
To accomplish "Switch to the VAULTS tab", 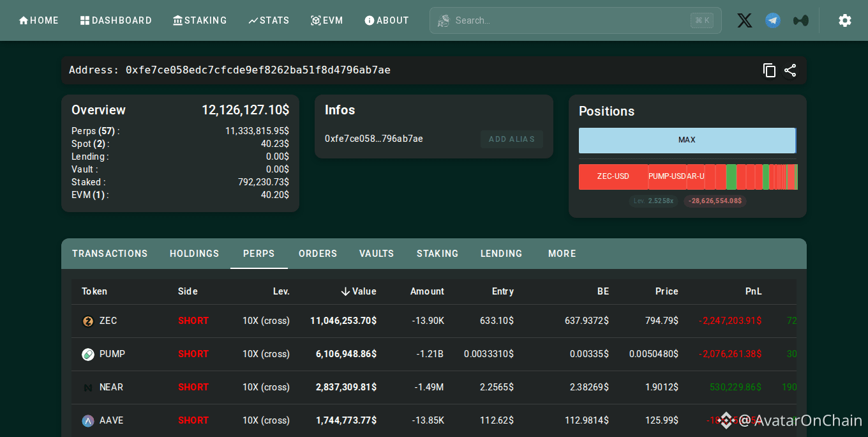I will tap(377, 254).
